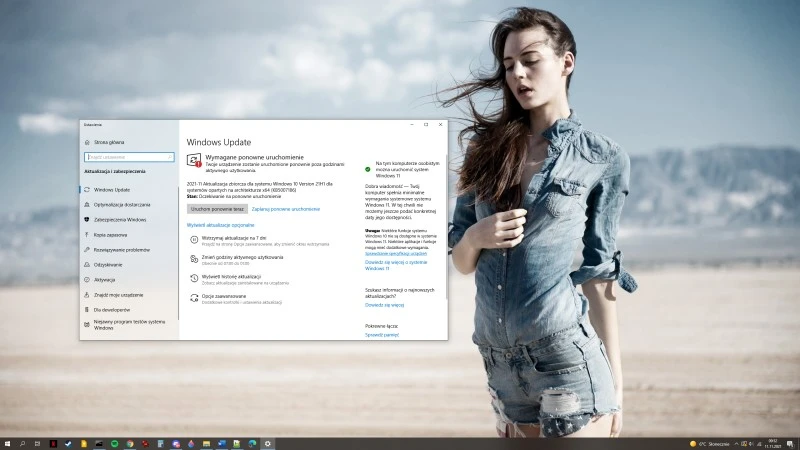Image resolution: width=800 pixels, height=450 pixels.
Task: Maximize the Settings window
Action: pos(426,124)
